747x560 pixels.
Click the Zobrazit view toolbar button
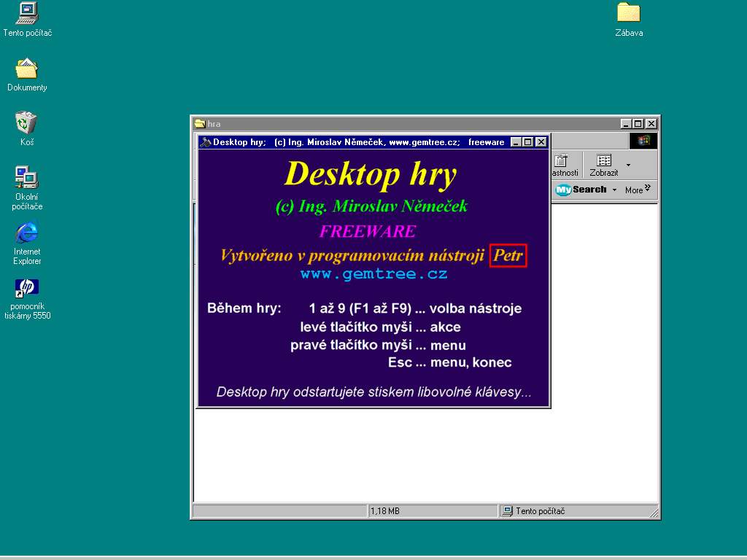coord(603,166)
